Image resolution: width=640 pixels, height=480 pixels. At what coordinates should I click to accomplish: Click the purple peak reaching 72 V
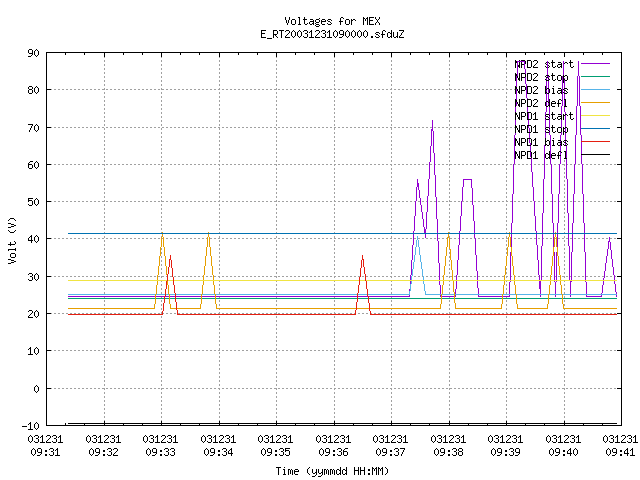(x=433, y=121)
